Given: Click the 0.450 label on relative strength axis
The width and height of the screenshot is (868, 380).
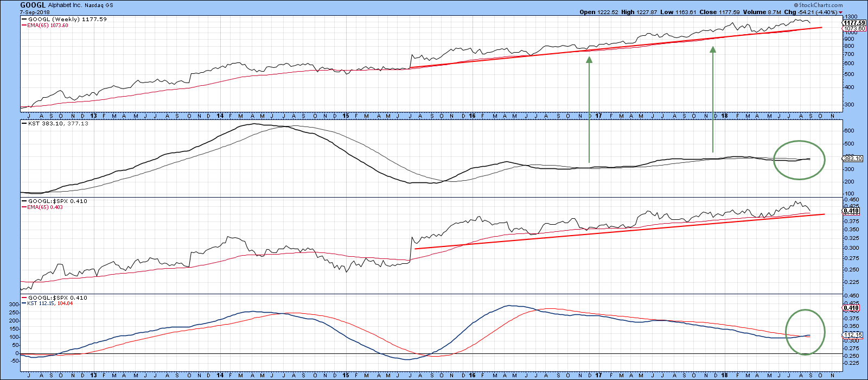Looking at the screenshot, I should click(851, 200).
